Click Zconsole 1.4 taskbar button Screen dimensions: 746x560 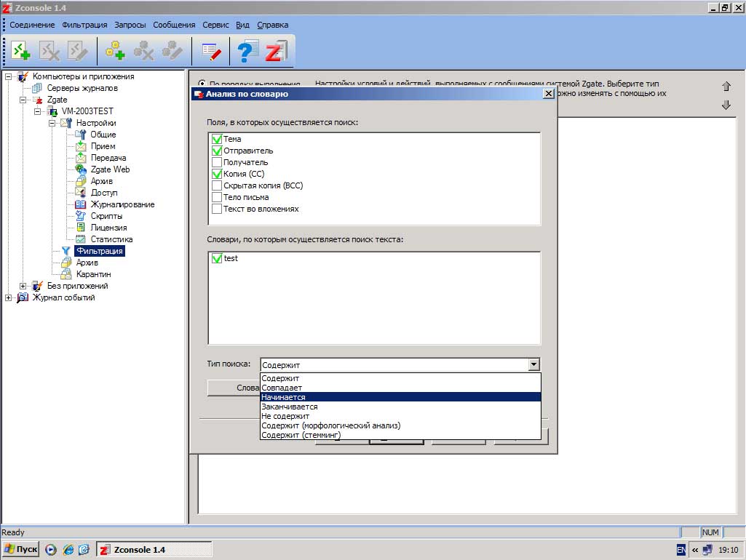(154, 550)
